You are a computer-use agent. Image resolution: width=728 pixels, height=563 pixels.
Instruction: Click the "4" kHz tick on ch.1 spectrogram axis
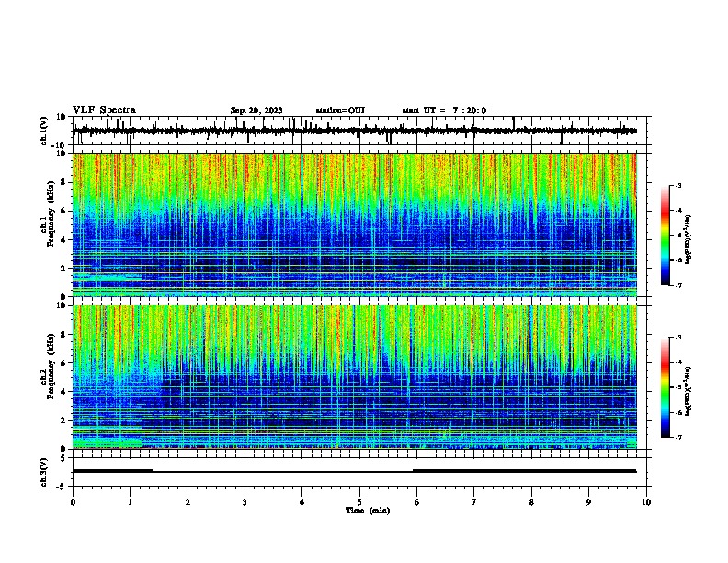coord(63,240)
